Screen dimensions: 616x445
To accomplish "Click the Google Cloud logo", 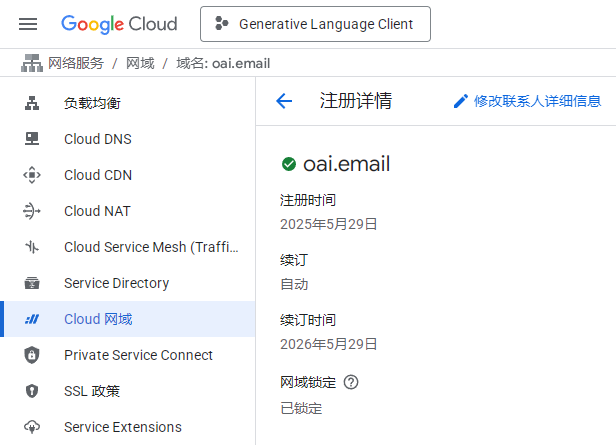I will coord(119,24).
